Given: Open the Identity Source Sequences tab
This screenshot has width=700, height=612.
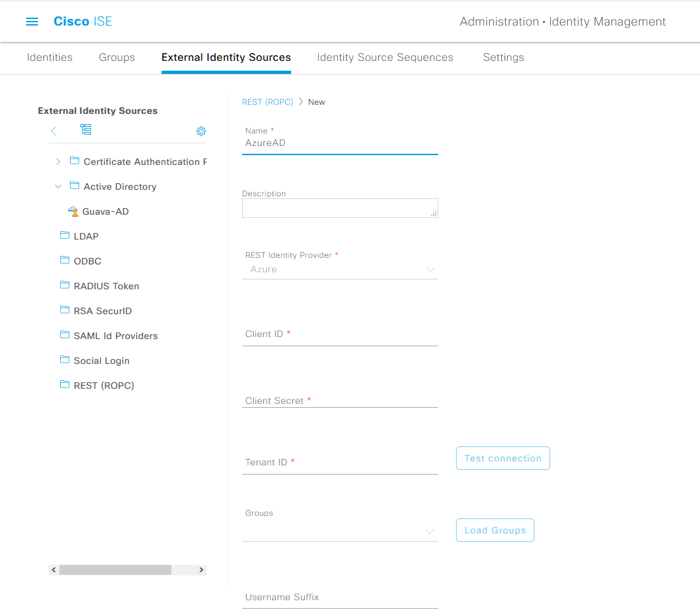Looking at the screenshot, I should tap(385, 57).
